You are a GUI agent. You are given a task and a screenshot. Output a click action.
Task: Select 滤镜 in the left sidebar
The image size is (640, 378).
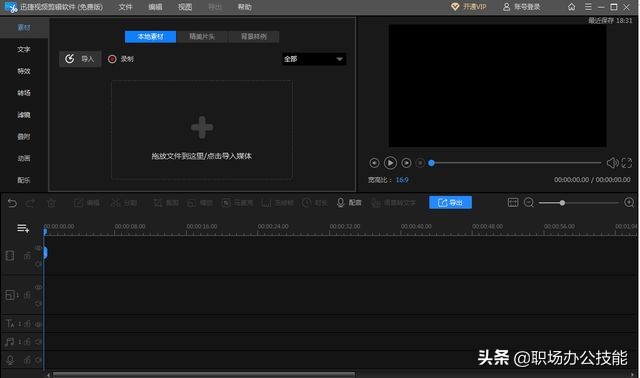click(24, 115)
